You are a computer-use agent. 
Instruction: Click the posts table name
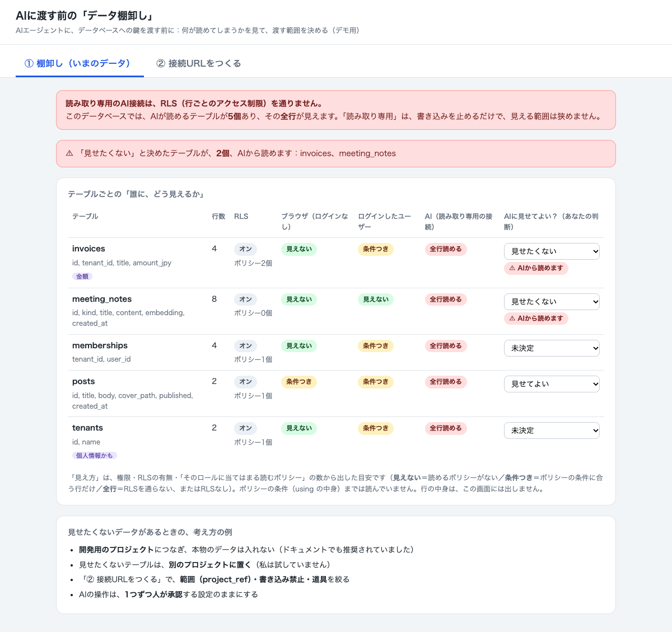click(x=83, y=381)
